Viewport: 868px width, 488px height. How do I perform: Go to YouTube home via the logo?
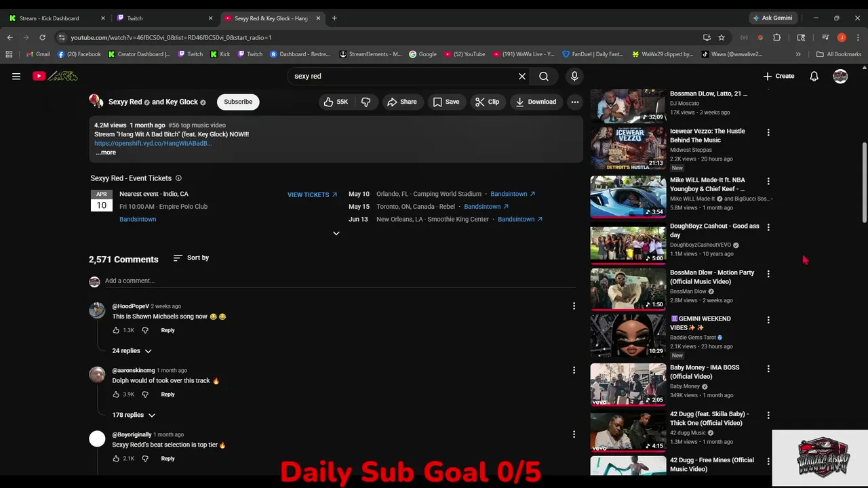(55, 76)
